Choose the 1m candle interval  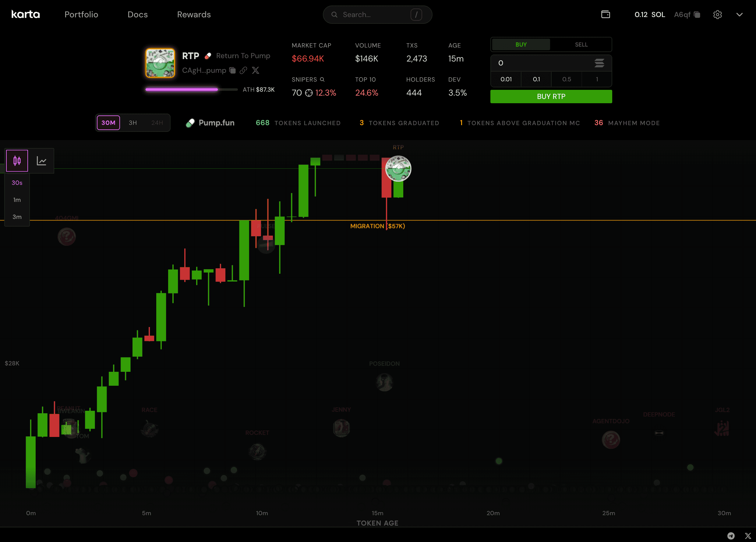(x=17, y=200)
